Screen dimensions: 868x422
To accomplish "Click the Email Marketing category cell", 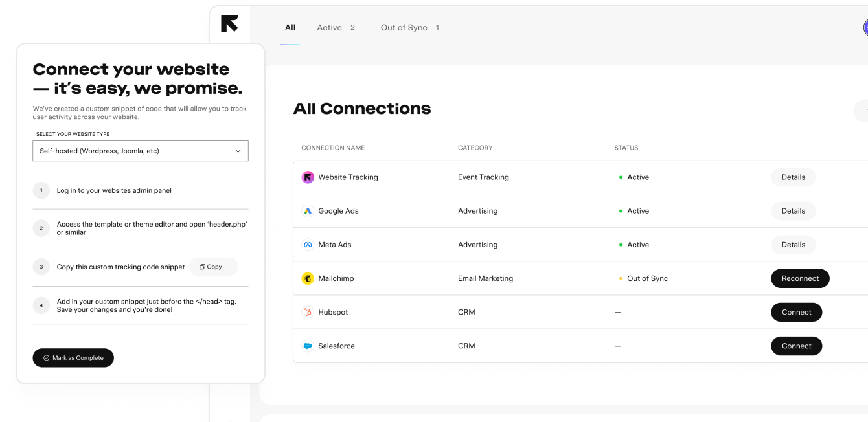I will [x=485, y=278].
